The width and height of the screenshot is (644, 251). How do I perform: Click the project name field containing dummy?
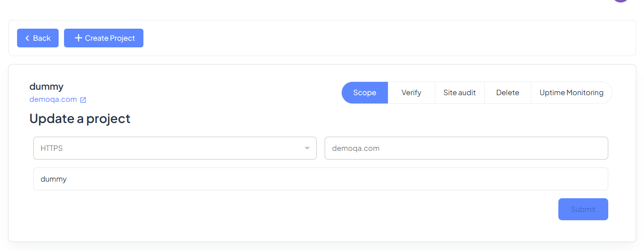click(x=320, y=179)
